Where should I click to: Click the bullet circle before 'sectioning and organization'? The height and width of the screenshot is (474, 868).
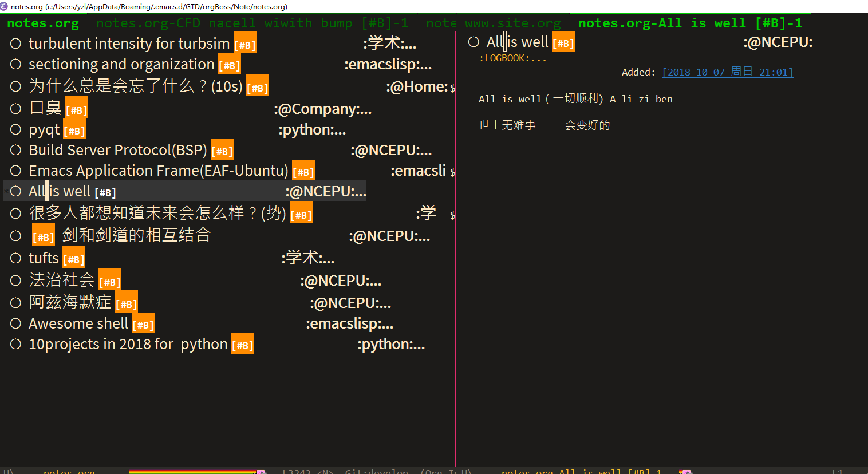coord(16,64)
